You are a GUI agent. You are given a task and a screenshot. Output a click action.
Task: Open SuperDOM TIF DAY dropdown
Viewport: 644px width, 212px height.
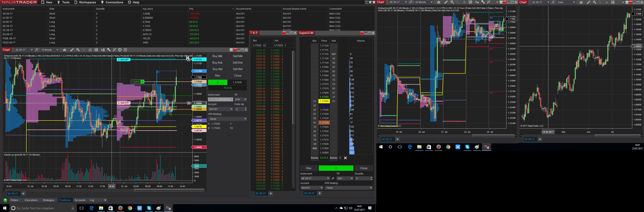(345, 178)
